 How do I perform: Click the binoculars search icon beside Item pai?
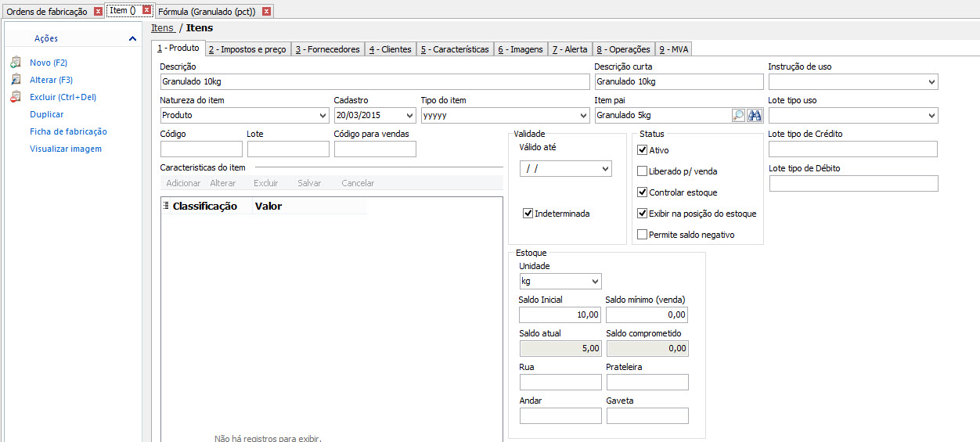755,115
